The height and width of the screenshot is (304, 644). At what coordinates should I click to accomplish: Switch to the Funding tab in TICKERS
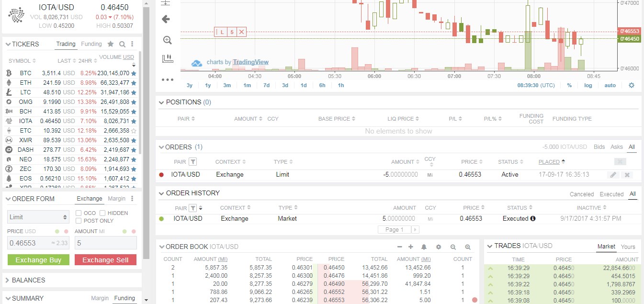91,44
